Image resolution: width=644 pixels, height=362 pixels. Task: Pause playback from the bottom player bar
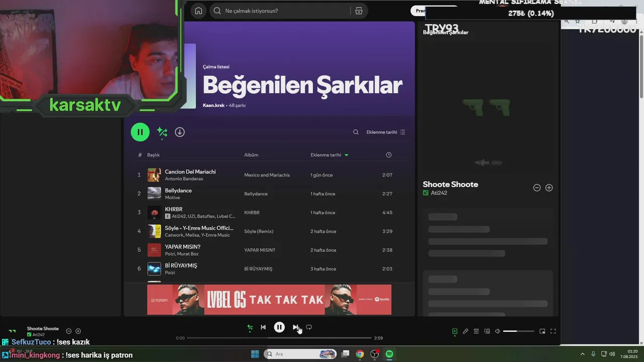[279, 327]
